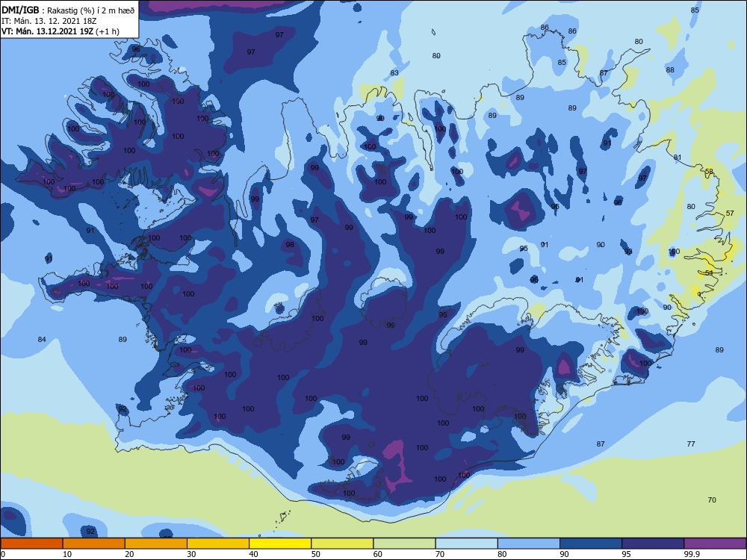Image resolution: width=747 pixels, height=560 pixels.
Task: Click the map value '54' in the east
Action: coord(709,273)
